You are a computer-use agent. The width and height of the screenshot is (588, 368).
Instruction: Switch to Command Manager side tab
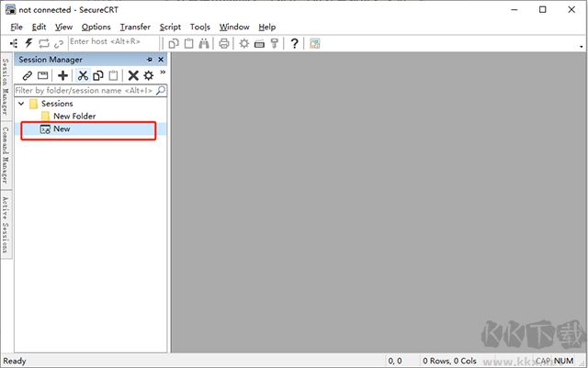click(6, 155)
